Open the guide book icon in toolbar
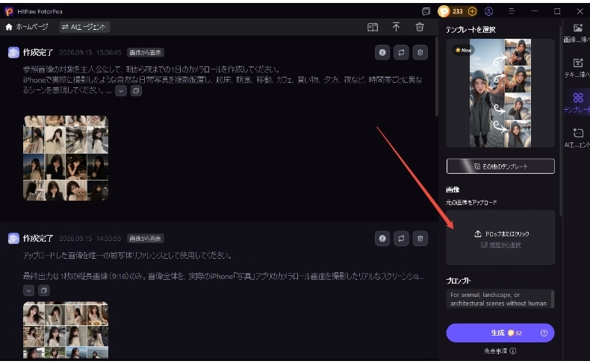 pyautogui.click(x=373, y=27)
